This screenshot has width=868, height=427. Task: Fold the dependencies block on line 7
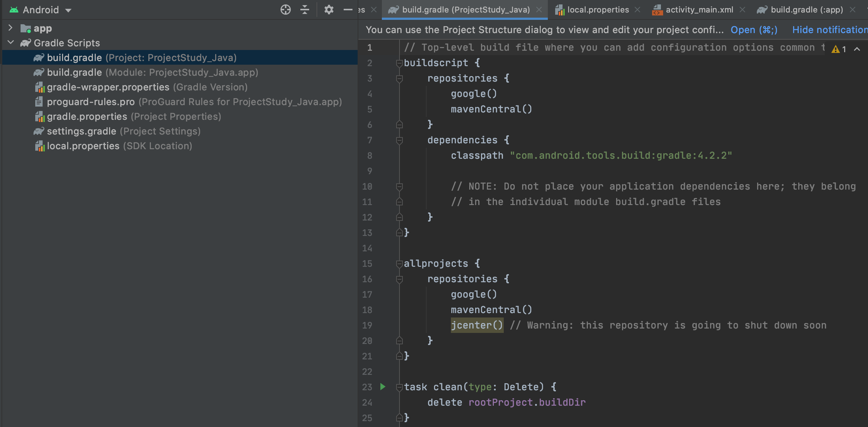[x=399, y=140]
